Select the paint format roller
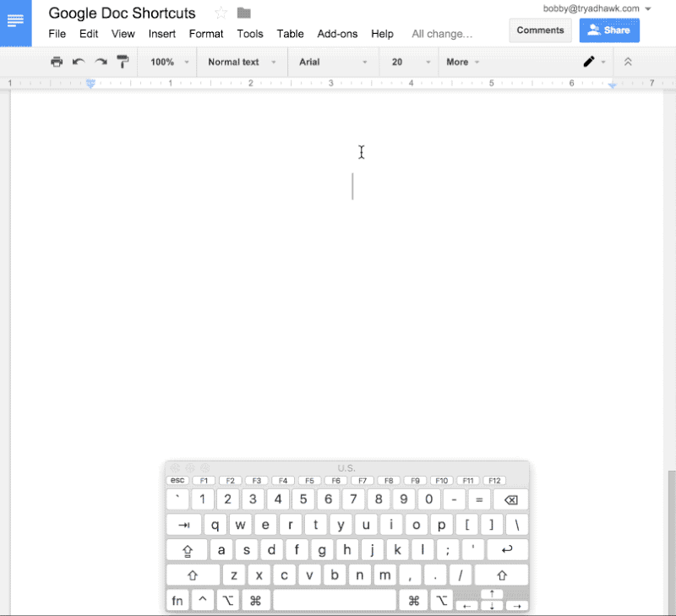 (x=123, y=62)
